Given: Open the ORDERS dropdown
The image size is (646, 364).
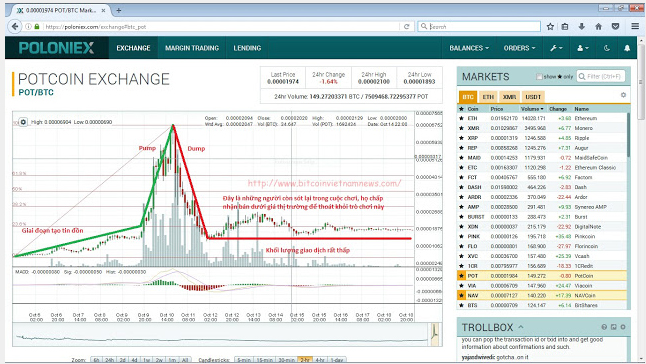Looking at the screenshot, I should (x=519, y=48).
